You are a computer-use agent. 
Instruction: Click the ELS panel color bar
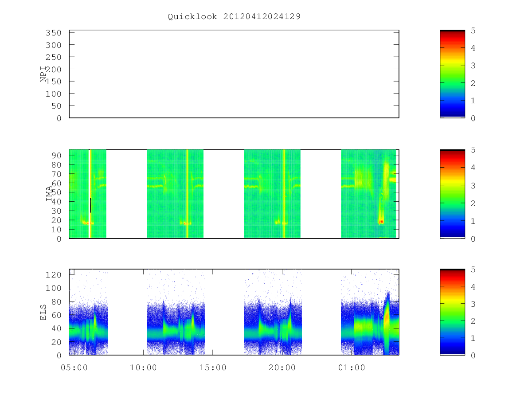click(x=452, y=312)
